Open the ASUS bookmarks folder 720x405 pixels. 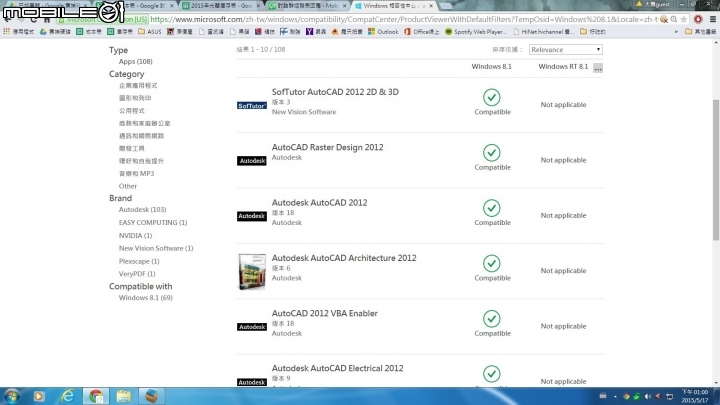point(150,32)
